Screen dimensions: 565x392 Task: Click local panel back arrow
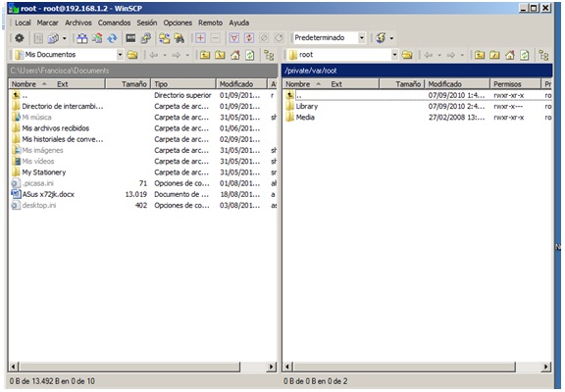(154, 55)
